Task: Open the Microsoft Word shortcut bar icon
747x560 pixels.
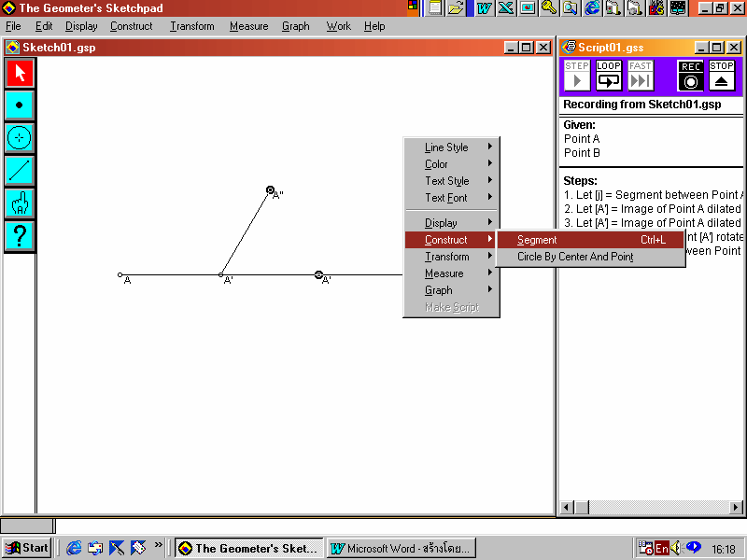Action: pos(484,8)
